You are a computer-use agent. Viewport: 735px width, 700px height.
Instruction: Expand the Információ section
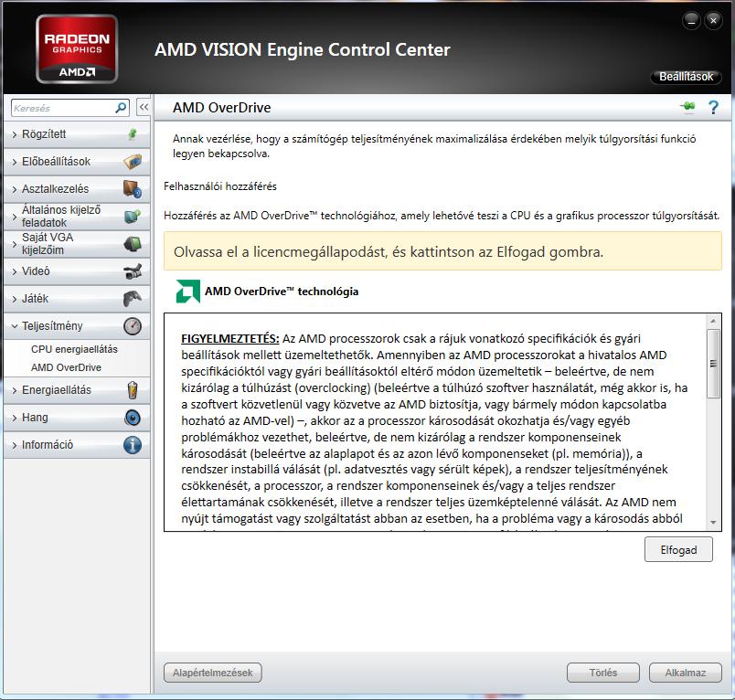pos(77,445)
